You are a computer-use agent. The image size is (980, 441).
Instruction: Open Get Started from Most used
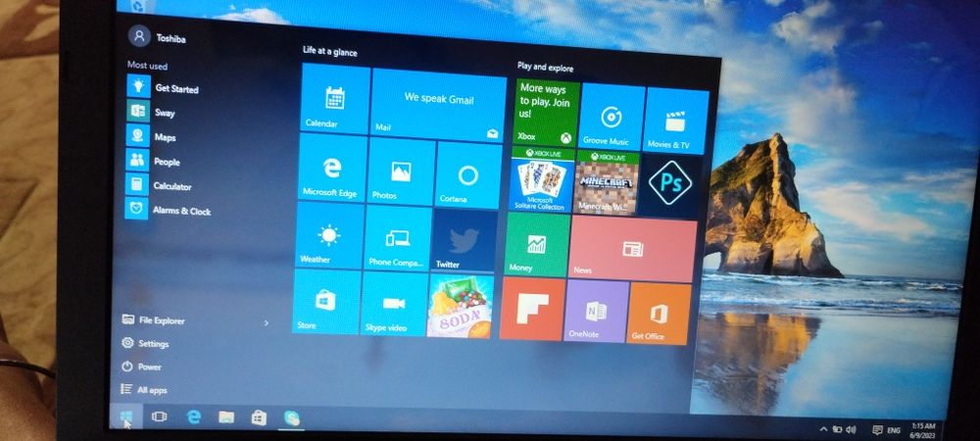164,87
